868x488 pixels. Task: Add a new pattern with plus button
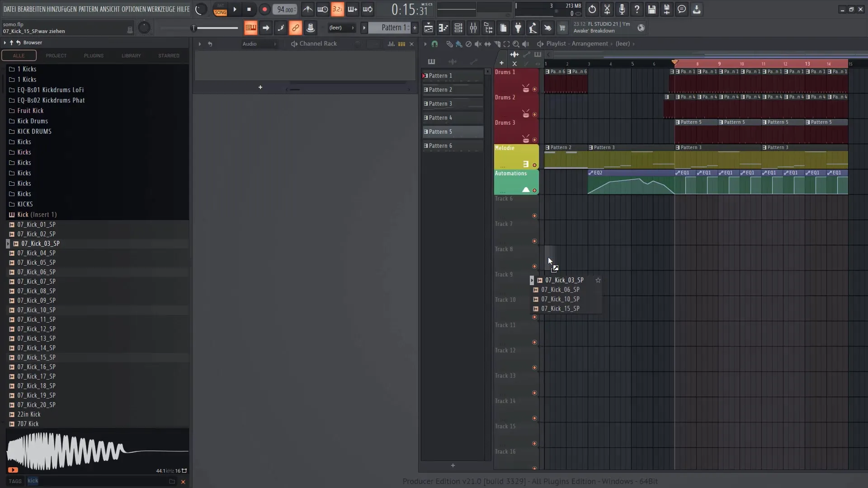(415, 28)
